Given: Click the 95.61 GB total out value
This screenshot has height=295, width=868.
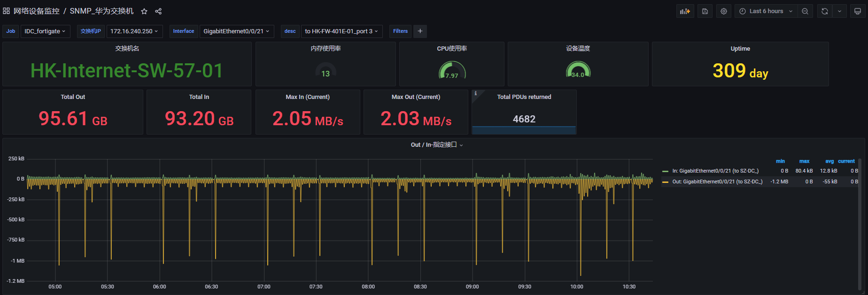Looking at the screenshot, I should point(73,119).
